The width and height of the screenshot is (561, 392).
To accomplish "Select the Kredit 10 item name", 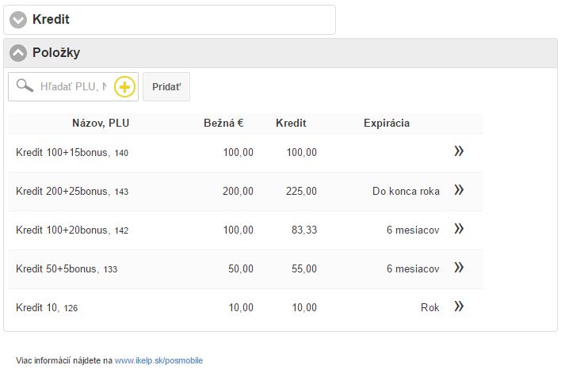I will pos(37,307).
